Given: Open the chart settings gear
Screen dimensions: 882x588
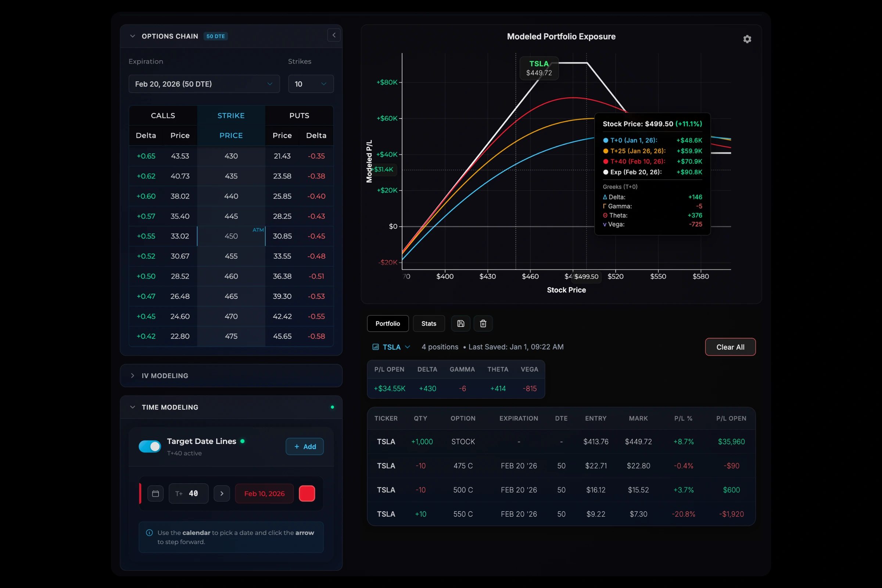Looking at the screenshot, I should pyautogui.click(x=747, y=39).
